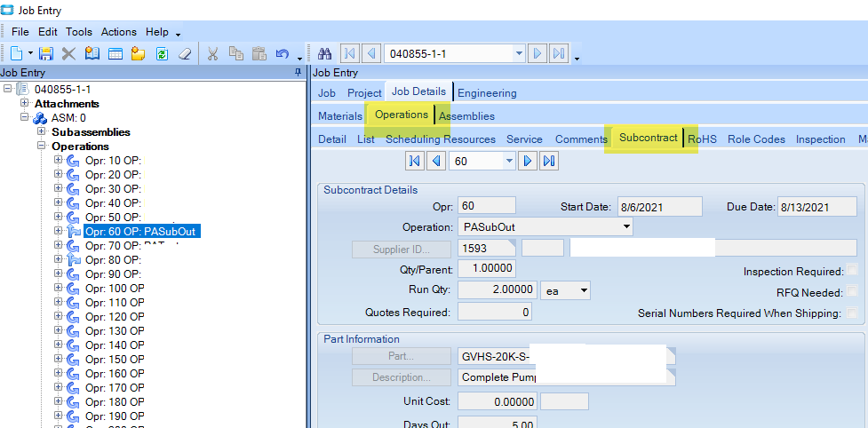Go to last job record in toolbar
Viewport: 868px width, 428px height.
[x=559, y=53]
